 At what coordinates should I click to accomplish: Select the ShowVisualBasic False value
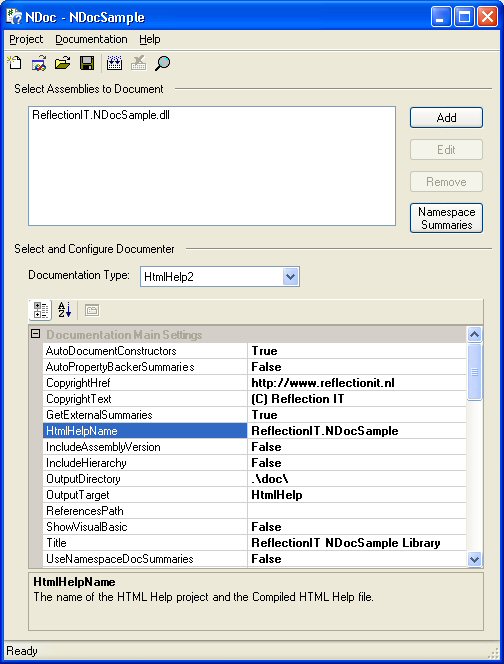click(x=357, y=527)
